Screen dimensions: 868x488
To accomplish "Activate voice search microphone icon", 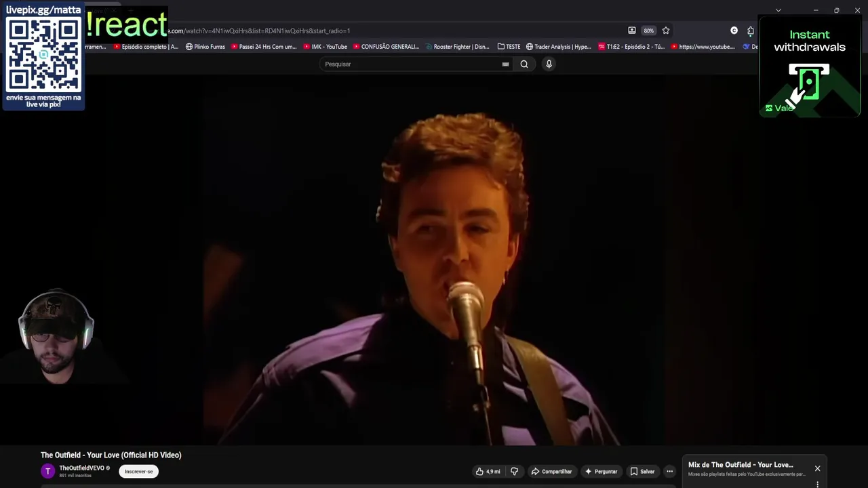I will [x=549, y=64].
